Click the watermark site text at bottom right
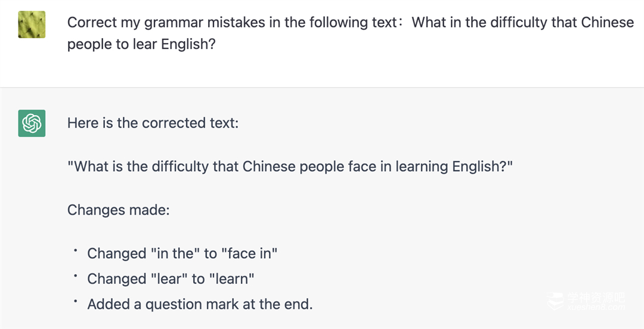644x329 pixels. (595, 301)
